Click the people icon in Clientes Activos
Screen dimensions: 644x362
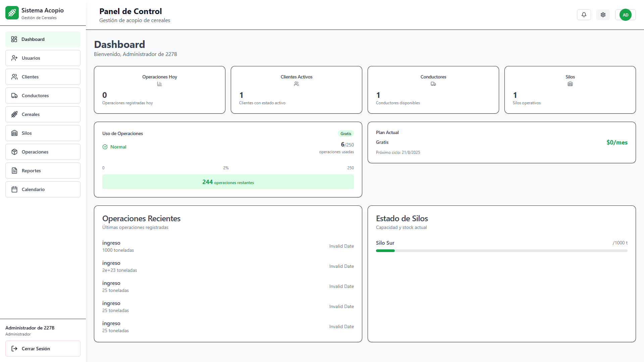tap(297, 84)
